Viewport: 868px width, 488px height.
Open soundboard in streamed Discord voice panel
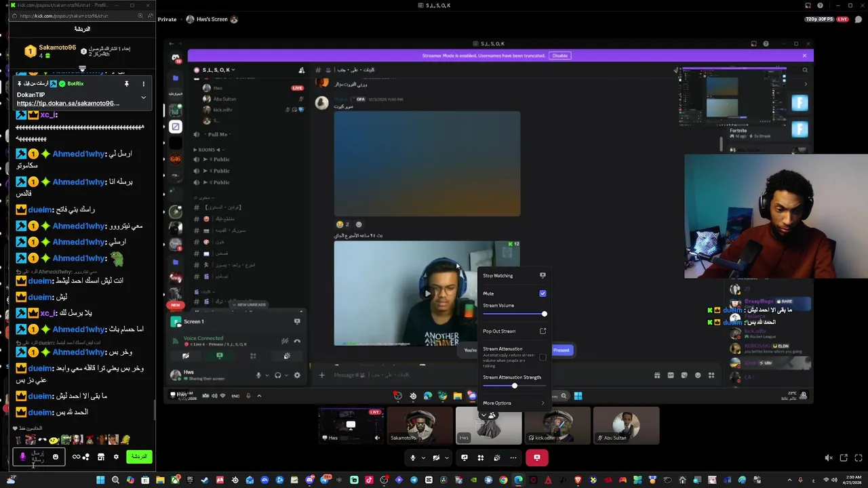point(287,356)
